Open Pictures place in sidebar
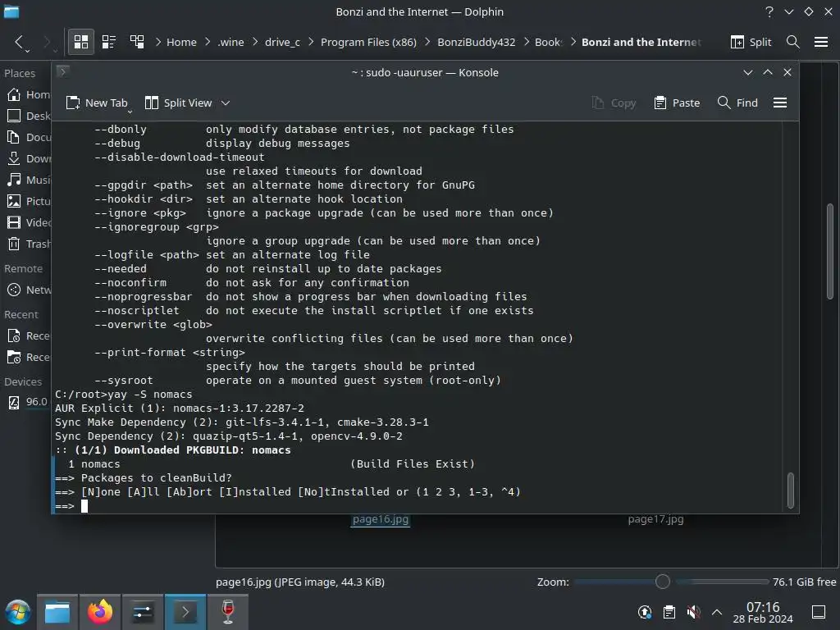 click(28, 202)
